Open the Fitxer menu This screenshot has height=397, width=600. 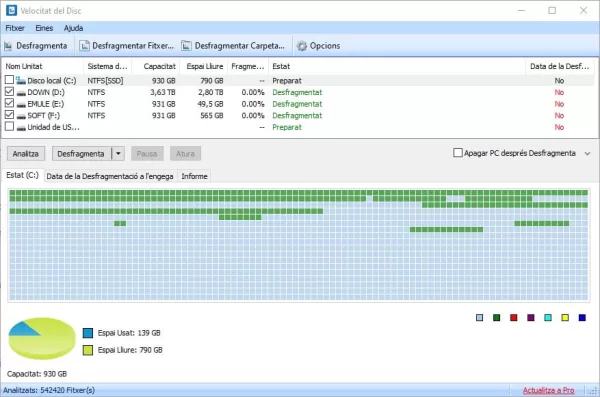pyautogui.click(x=15, y=28)
